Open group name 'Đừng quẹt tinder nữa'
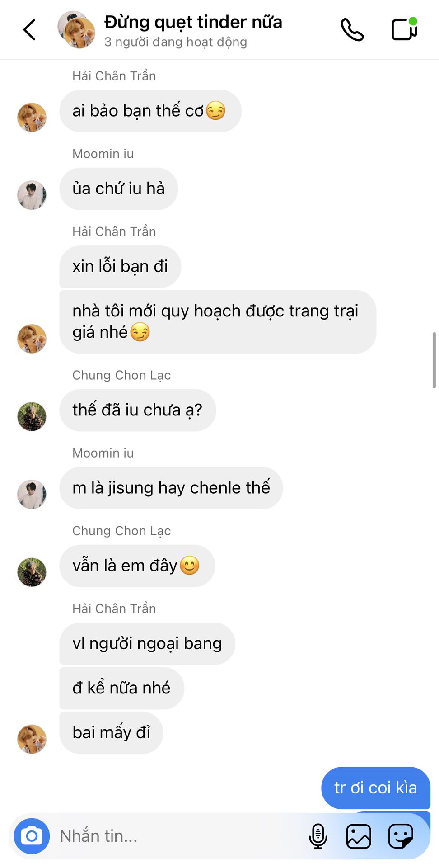This screenshot has width=439, height=868. [193, 22]
